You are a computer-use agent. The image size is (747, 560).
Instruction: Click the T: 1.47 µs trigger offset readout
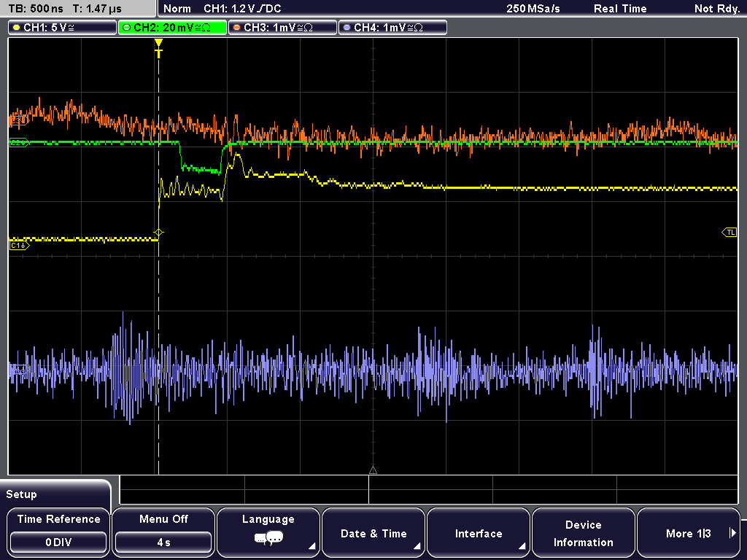[97, 9]
